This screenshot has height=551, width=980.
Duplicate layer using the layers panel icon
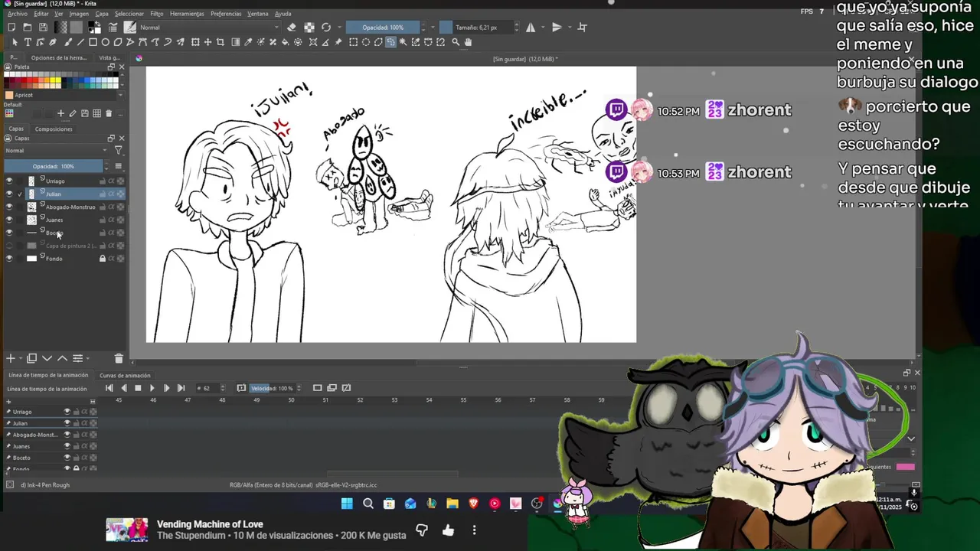[31, 358]
